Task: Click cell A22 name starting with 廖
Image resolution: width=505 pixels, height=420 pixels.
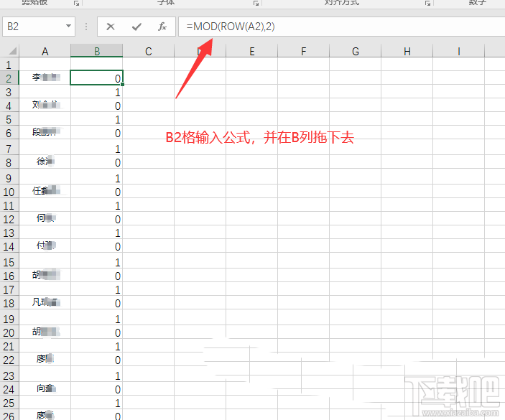Action: pyautogui.click(x=45, y=359)
